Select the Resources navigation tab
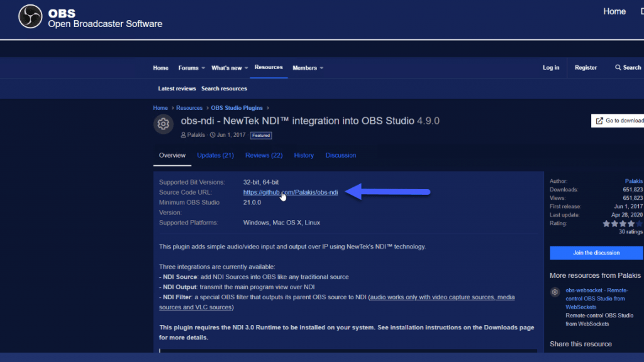 pos(268,67)
